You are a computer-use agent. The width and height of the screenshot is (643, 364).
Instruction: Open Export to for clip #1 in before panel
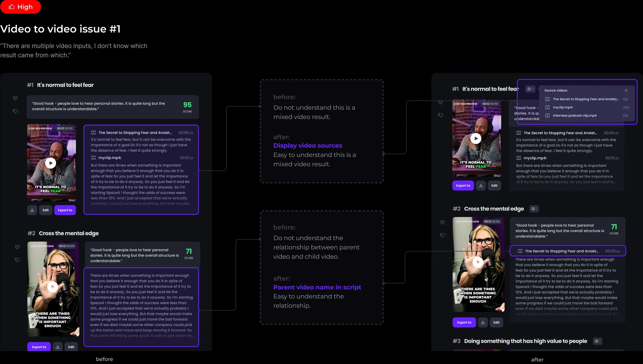65,210
